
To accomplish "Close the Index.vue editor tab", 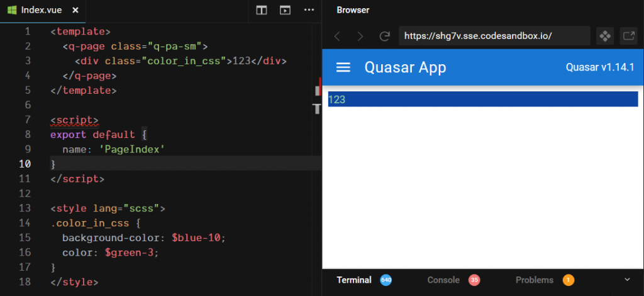I will [x=75, y=10].
